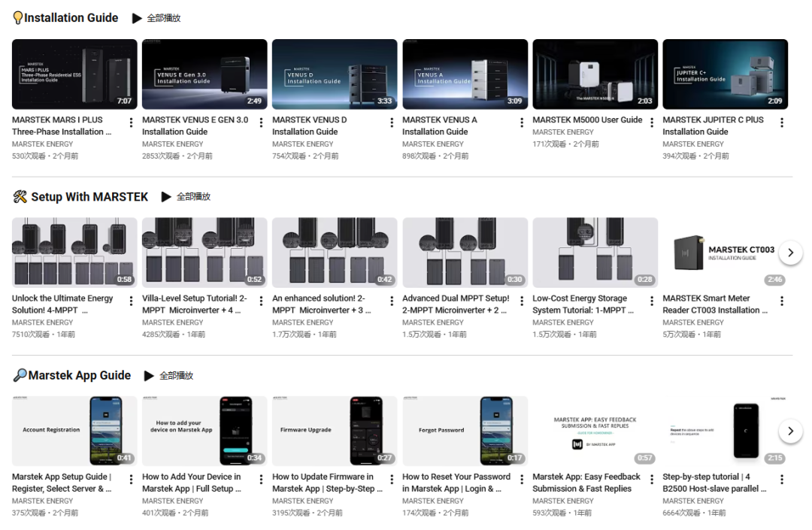Open options menu for Marstek App Setup Guide video
This screenshot has height=530, width=812.
pos(131,480)
